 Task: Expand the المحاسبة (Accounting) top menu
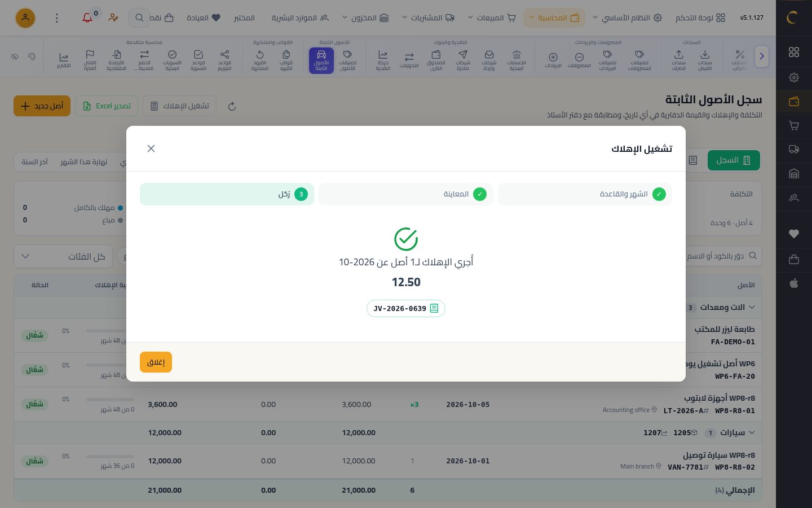click(554, 18)
